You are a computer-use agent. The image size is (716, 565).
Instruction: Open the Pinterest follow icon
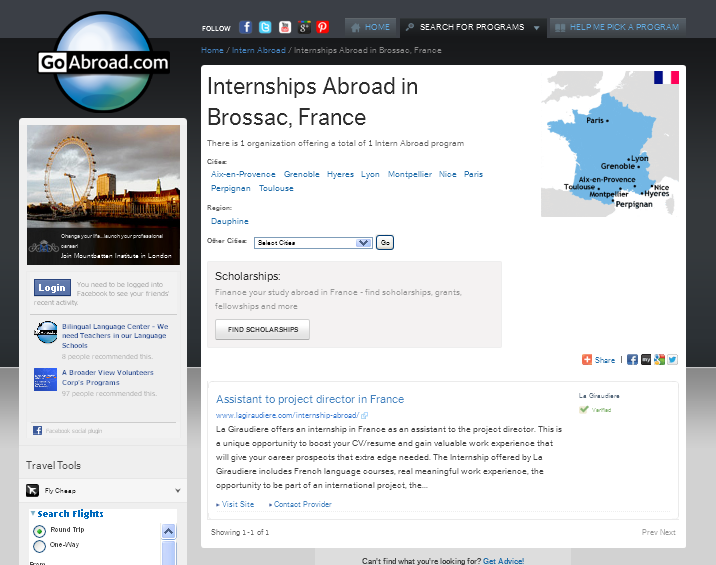(323, 28)
